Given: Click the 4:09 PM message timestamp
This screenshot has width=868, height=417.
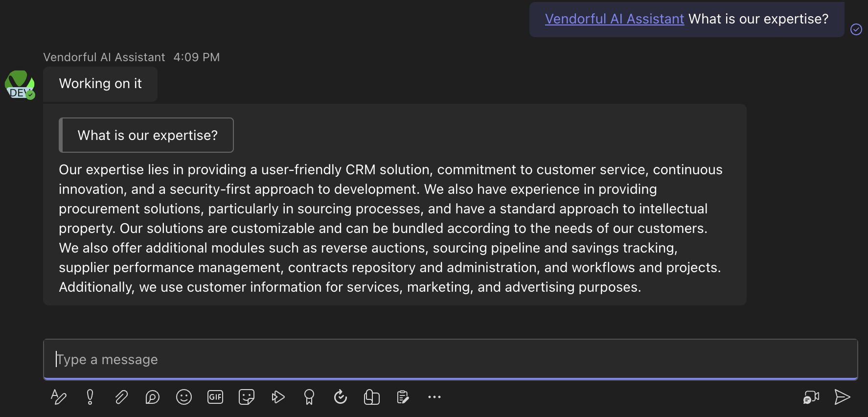Looking at the screenshot, I should (x=197, y=57).
